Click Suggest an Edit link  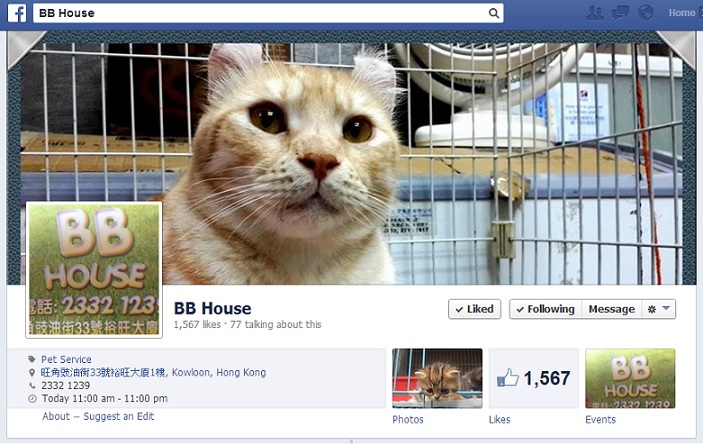pyautogui.click(x=119, y=416)
